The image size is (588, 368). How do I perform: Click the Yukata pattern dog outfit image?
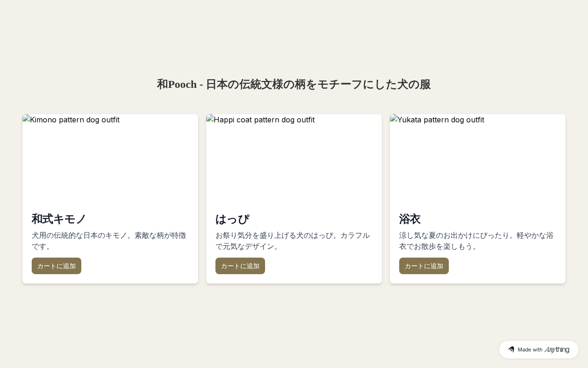click(x=478, y=158)
